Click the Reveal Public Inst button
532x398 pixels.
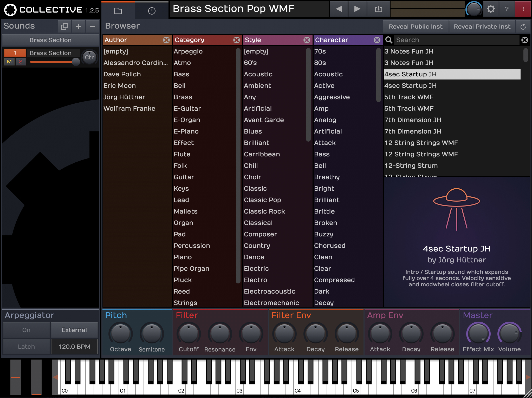(x=416, y=26)
